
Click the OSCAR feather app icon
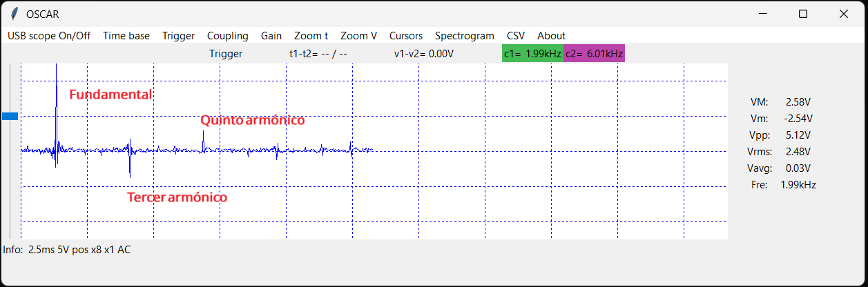(14, 14)
